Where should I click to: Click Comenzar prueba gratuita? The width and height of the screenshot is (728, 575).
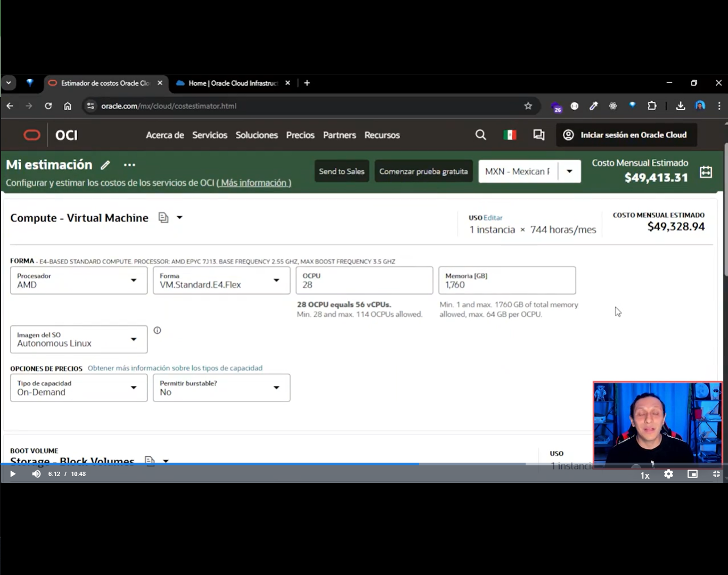[x=423, y=171]
